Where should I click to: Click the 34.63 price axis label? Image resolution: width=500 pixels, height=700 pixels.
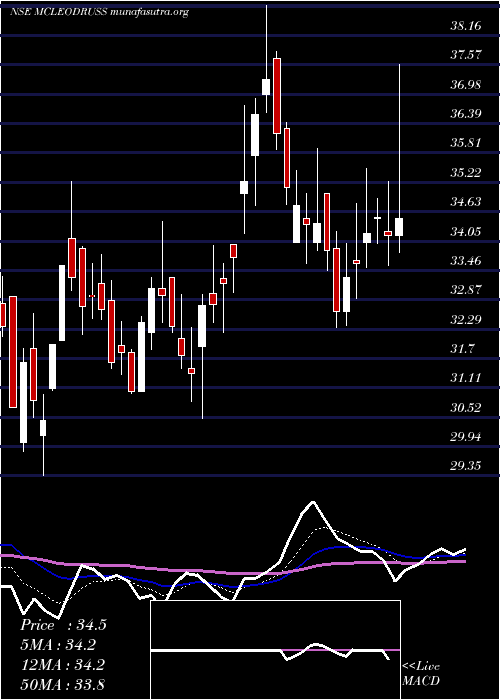pos(466,202)
